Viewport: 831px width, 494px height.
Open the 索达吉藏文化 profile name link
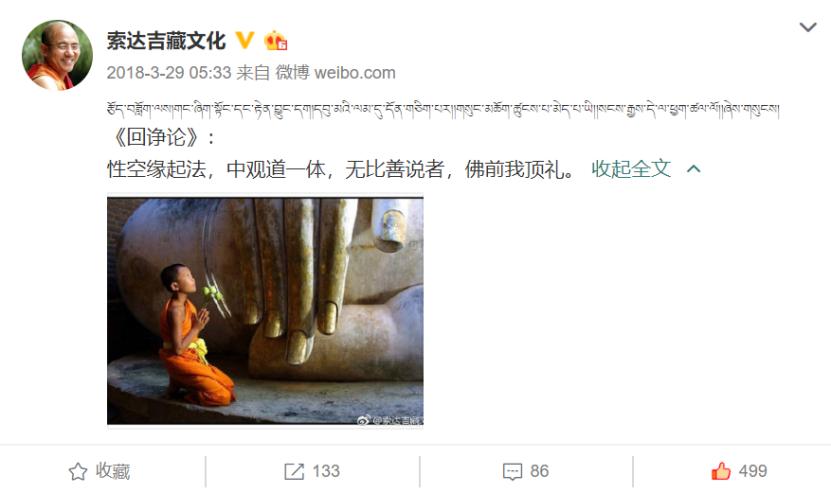click(166, 41)
